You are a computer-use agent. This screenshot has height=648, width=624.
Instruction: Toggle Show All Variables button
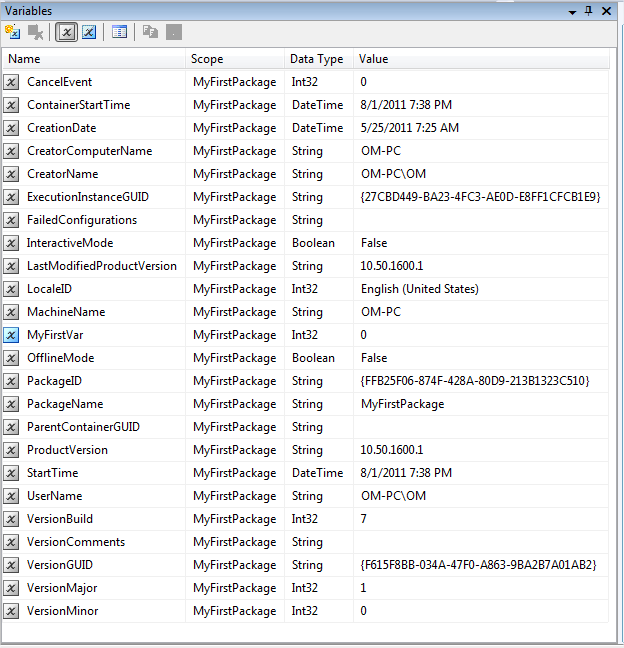point(89,32)
